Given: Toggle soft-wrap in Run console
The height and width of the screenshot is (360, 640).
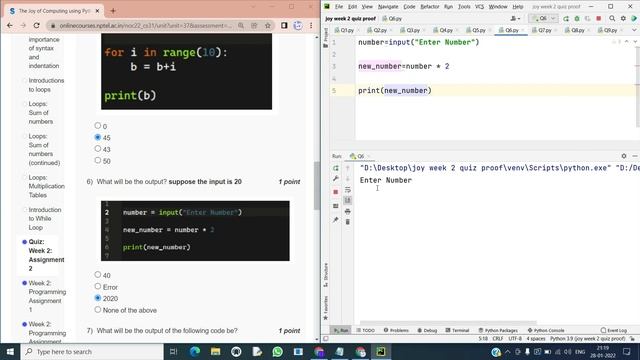Looking at the screenshot, I should [348, 190].
